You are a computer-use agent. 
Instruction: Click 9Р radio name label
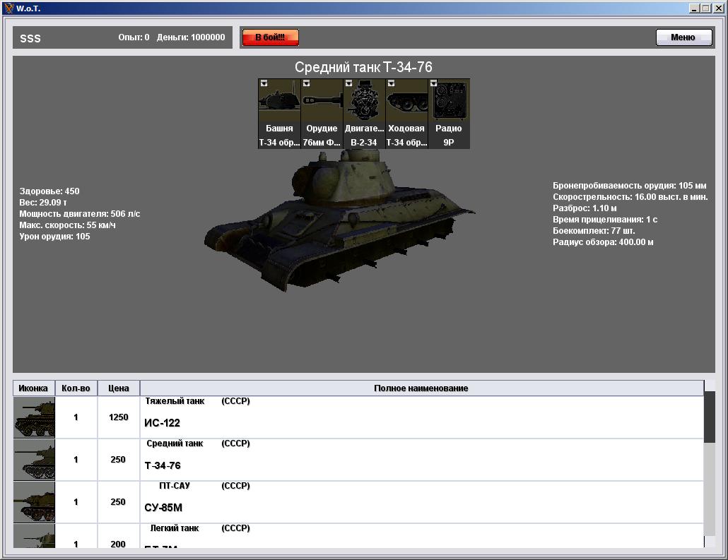(x=449, y=143)
